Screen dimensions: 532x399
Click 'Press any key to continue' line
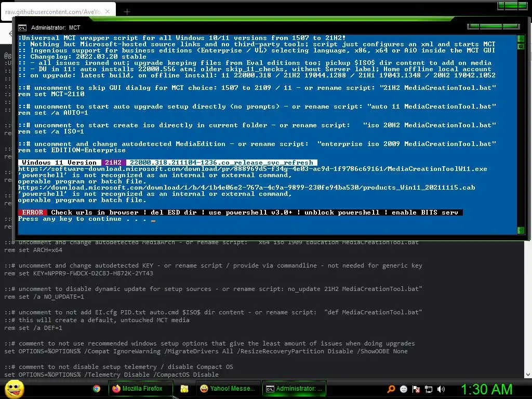[83, 219]
